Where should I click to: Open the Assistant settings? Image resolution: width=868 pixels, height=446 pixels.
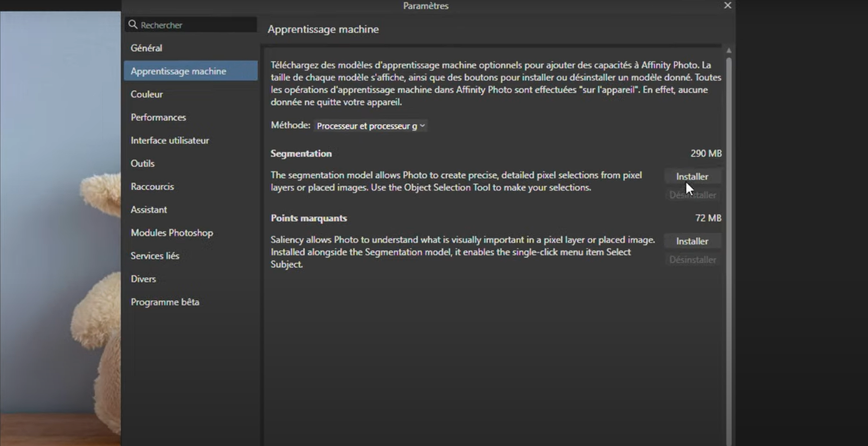coord(148,210)
